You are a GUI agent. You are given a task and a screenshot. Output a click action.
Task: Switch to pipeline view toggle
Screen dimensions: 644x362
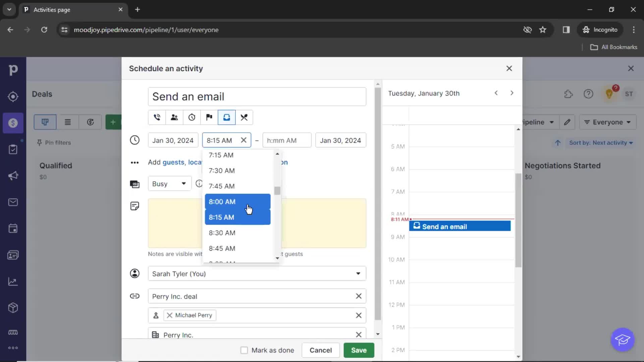click(45, 122)
